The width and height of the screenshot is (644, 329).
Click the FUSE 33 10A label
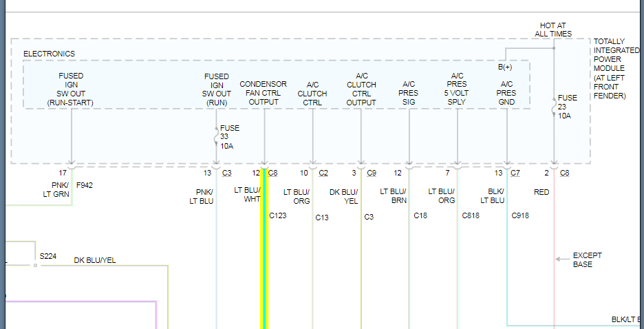[x=230, y=137]
